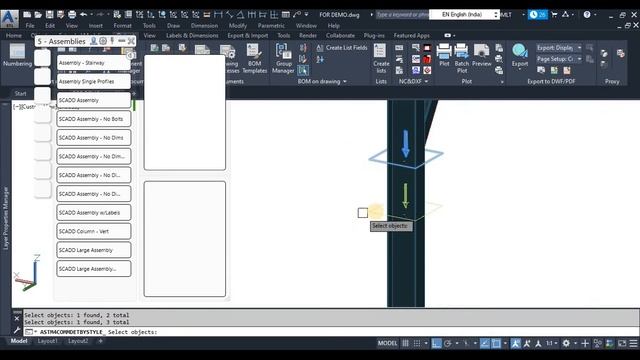Click the user icon in Assemblies palette header
The width and height of the screenshot is (640, 360).
click(x=93, y=41)
